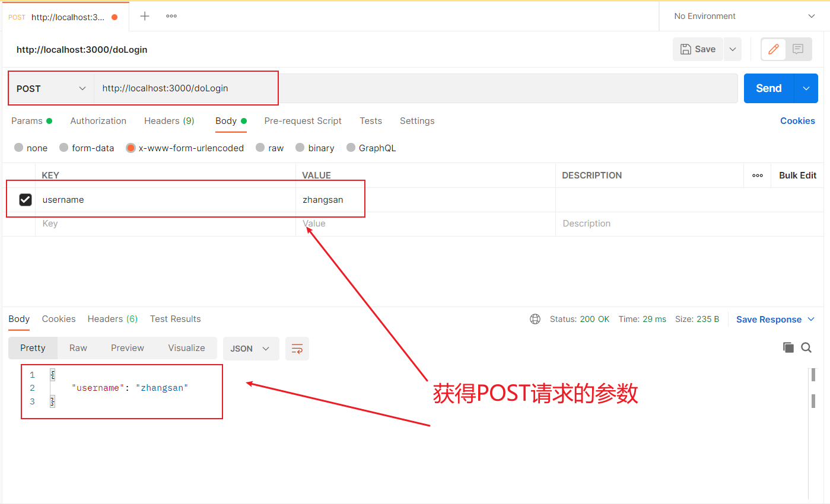Open the Cookies link

pos(797,121)
